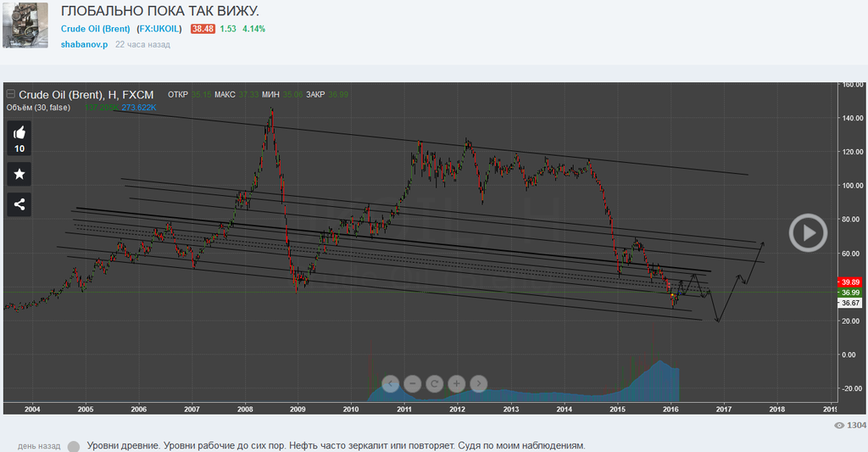Zoom in the chart with plus button
The height and width of the screenshot is (452, 868).
pyautogui.click(x=456, y=383)
